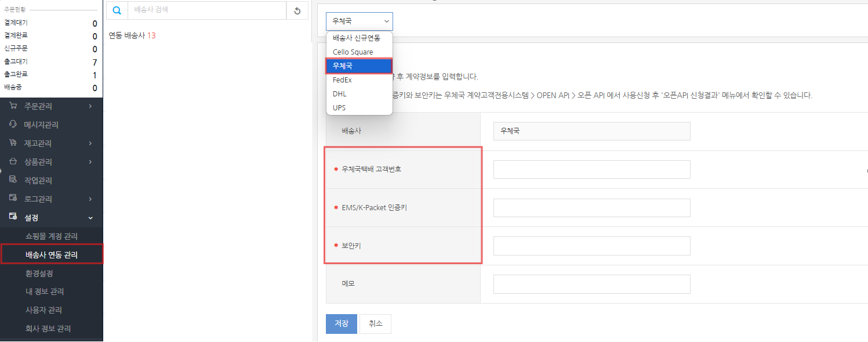The image size is (868, 342).
Task: Open 쇼핑몰 계정 관리 settings page
Action: tap(52, 236)
